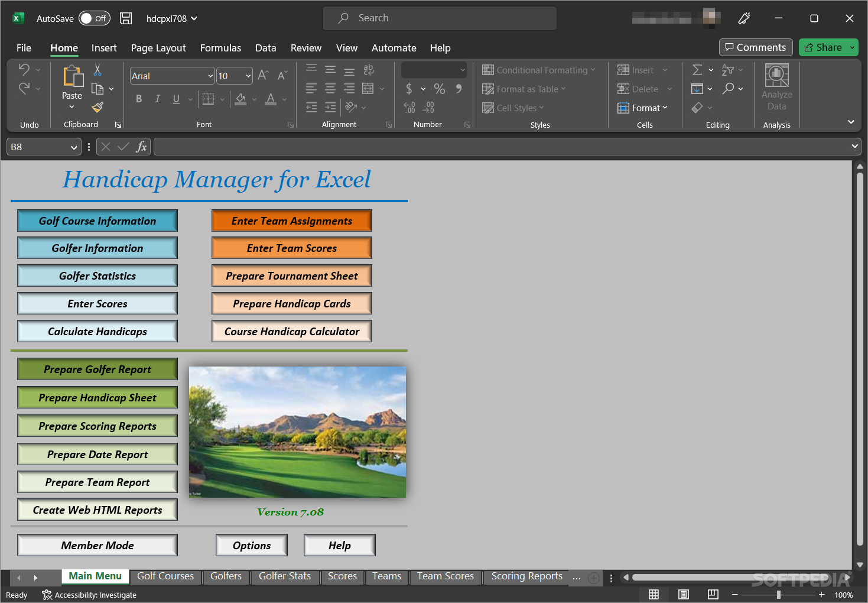The width and height of the screenshot is (868, 603).
Task: Click the Redo arrow icon
Action: (x=24, y=88)
